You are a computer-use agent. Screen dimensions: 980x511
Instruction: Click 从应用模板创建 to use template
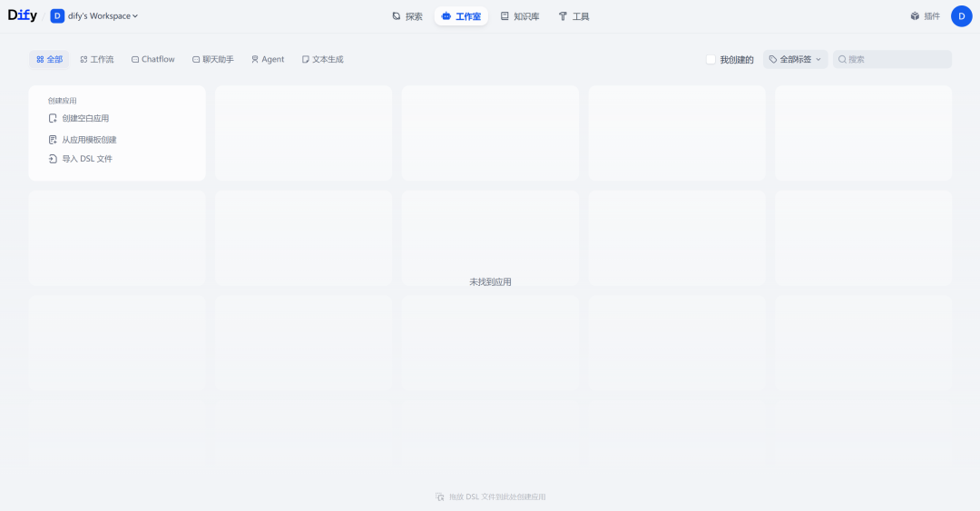point(83,140)
